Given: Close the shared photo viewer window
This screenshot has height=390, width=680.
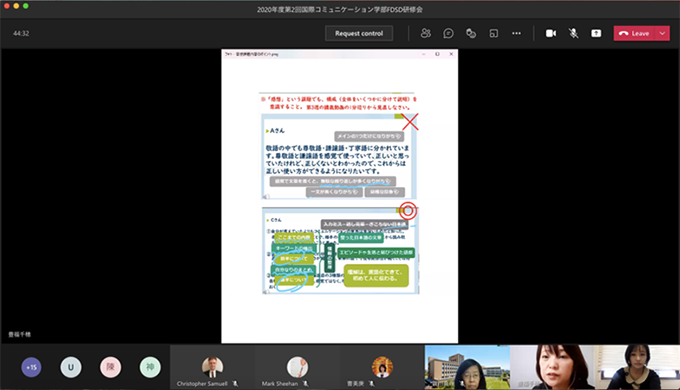Looking at the screenshot, I should point(451,54).
